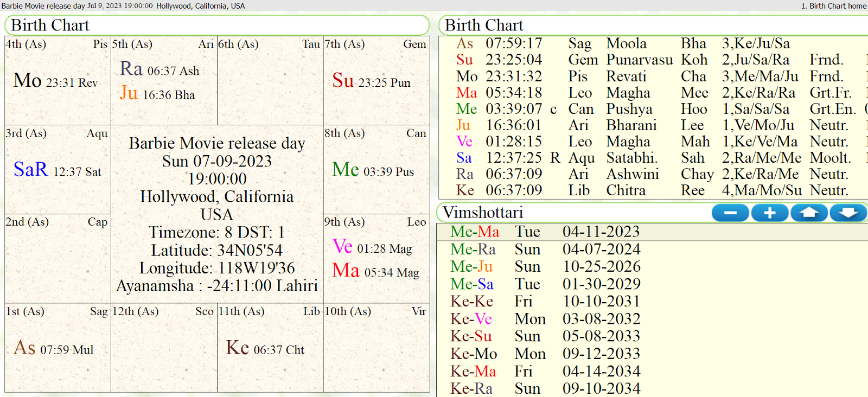Open the '1. Birth Chart home' link

click(x=833, y=5)
